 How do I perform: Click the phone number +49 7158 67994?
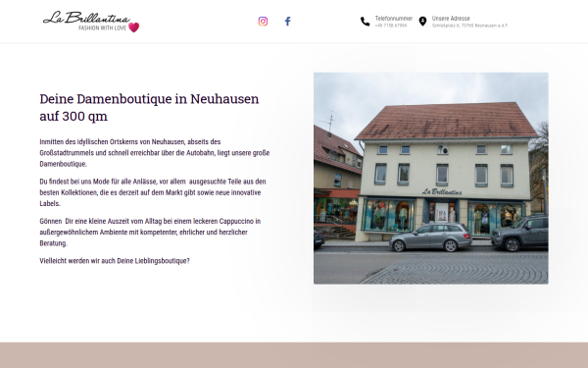coord(391,26)
